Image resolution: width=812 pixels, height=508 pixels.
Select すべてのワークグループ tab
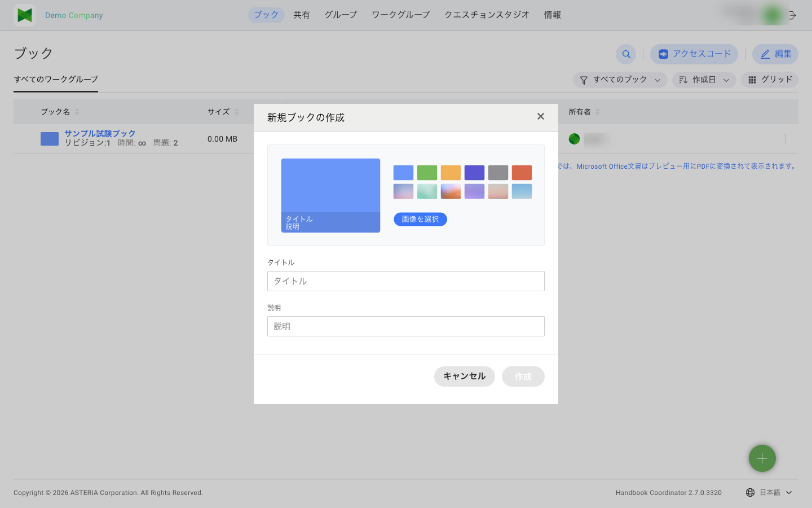(x=56, y=80)
